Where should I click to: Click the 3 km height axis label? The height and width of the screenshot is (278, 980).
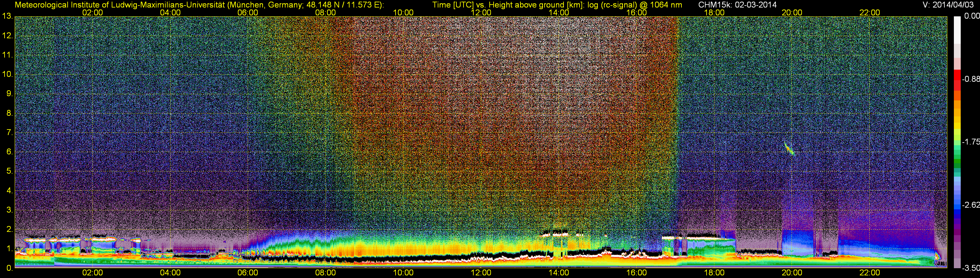pyautogui.click(x=9, y=210)
